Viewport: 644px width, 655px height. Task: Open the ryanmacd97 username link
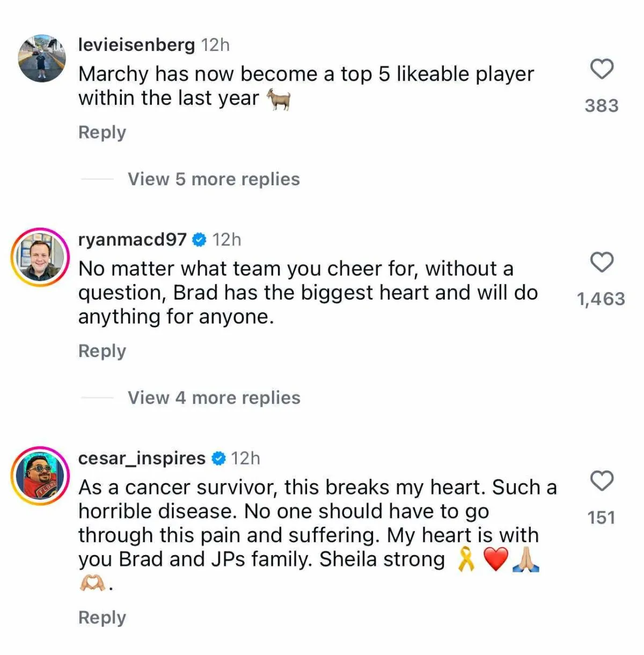point(132,239)
